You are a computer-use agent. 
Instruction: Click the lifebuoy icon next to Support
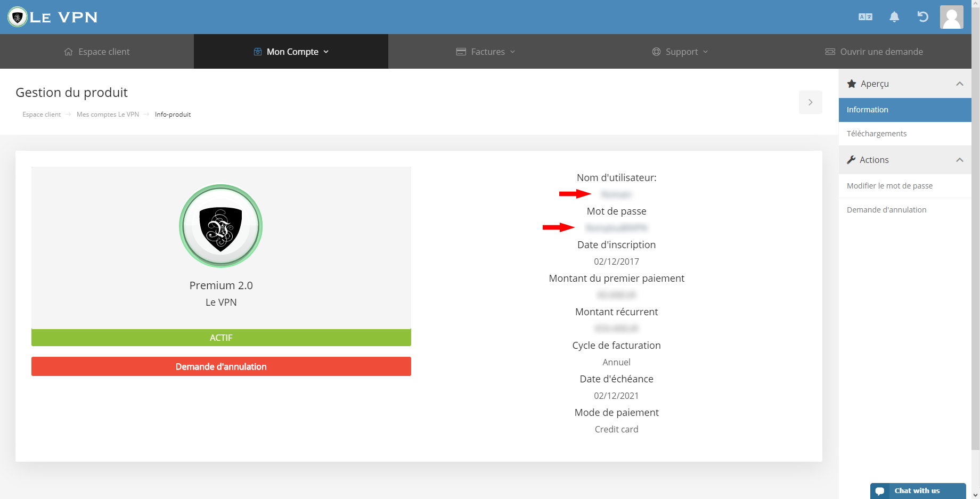click(x=656, y=52)
